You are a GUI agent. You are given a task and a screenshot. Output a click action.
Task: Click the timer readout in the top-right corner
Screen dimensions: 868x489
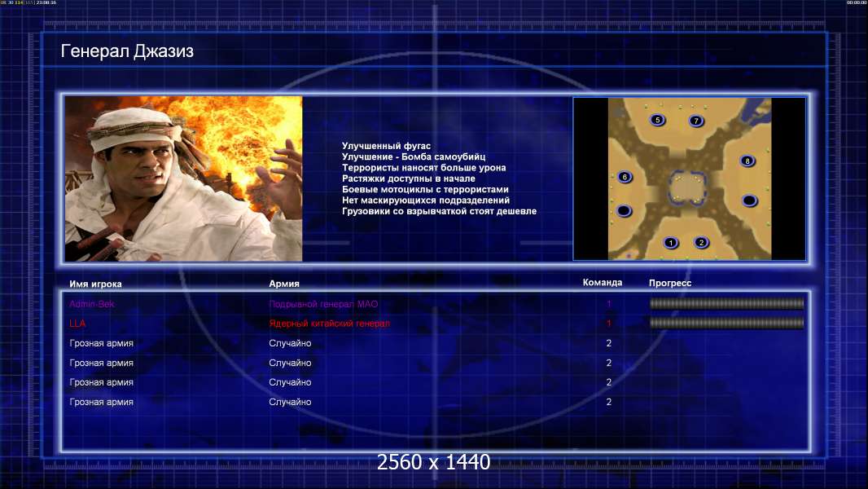pyautogui.click(x=857, y=2)
